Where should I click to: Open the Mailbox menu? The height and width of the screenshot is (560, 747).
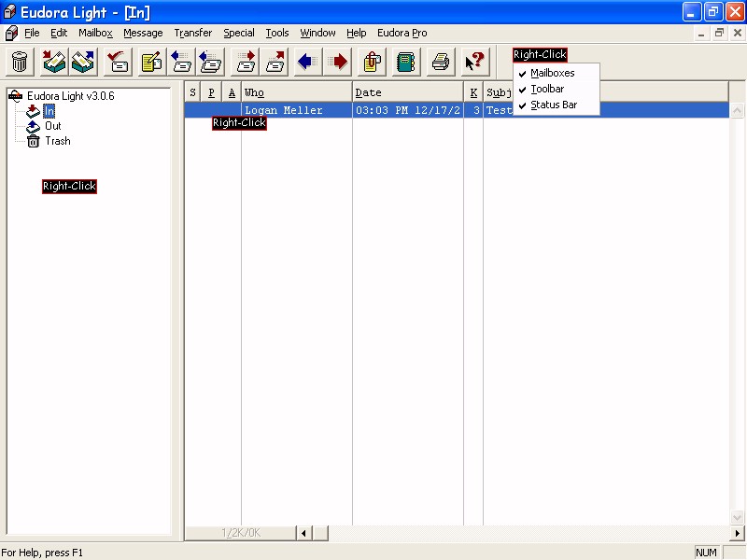tap(96, 33)
